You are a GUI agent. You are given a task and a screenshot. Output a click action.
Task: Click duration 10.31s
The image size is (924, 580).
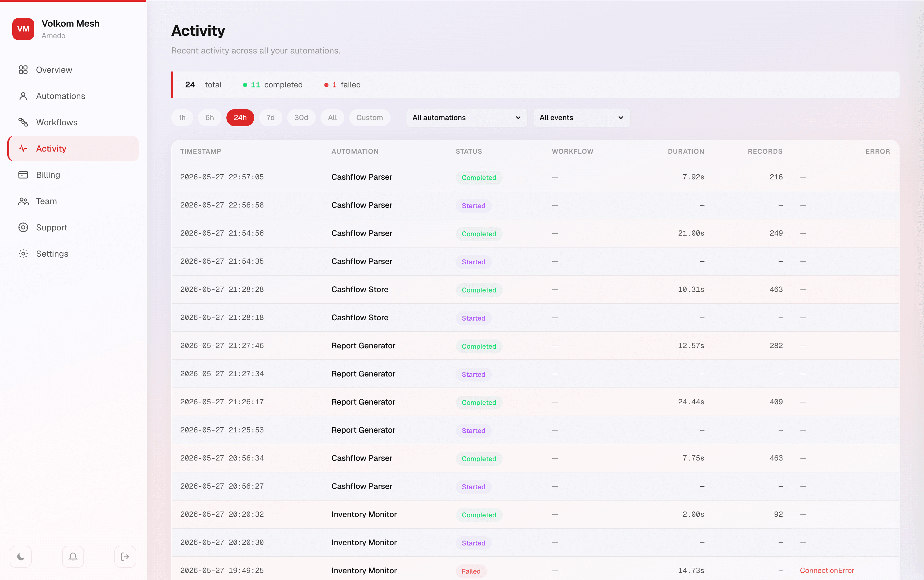691,289
